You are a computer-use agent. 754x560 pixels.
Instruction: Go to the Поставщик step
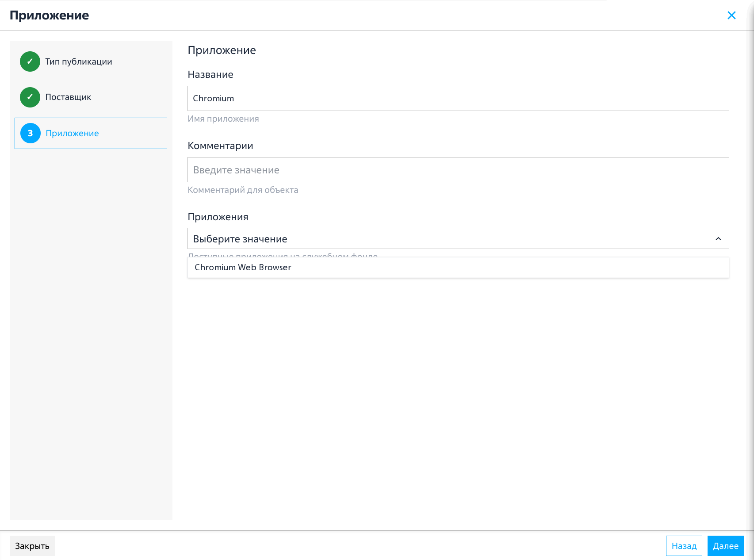(68, 97)
